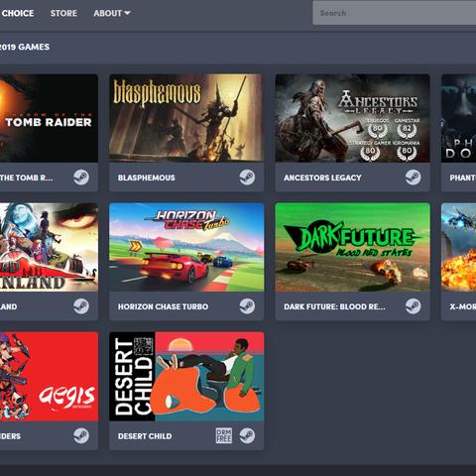
Task: Click the Steam icon for Dark Future
Action: click(x=414, y=306)
